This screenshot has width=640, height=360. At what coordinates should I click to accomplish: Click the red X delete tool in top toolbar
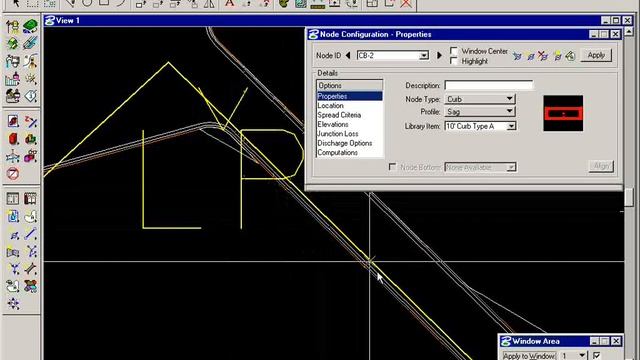pos(405,4)
